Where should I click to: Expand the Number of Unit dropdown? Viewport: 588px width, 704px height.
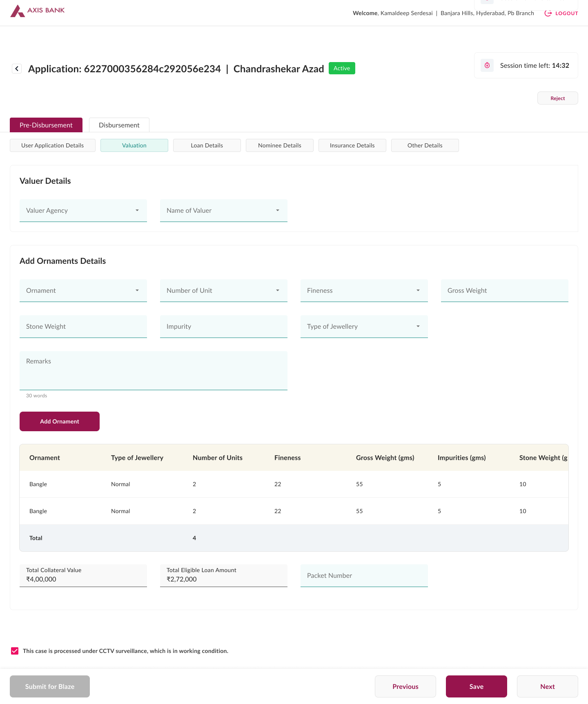click(224, 291)
